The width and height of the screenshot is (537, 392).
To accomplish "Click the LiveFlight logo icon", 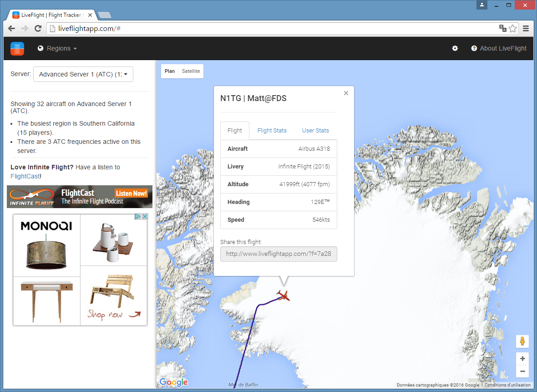I will click(17, 48).
